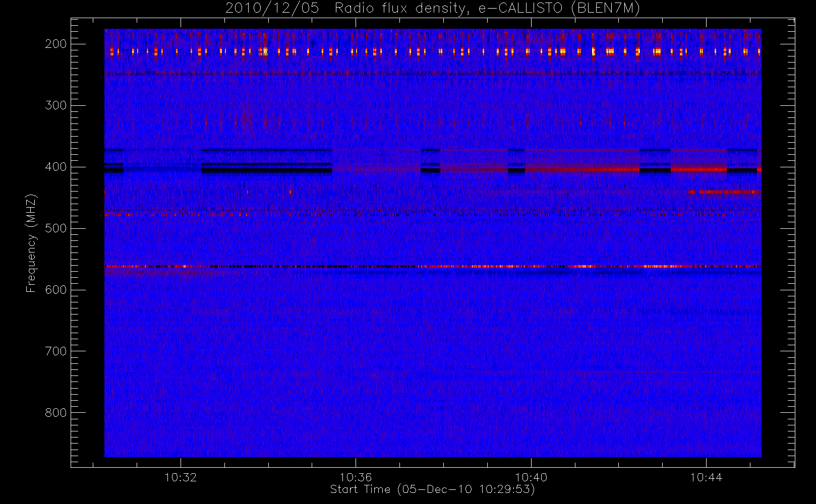Click the 700 frequency tick label
This screenshot has width=816, height=504.
pos(56,351)
